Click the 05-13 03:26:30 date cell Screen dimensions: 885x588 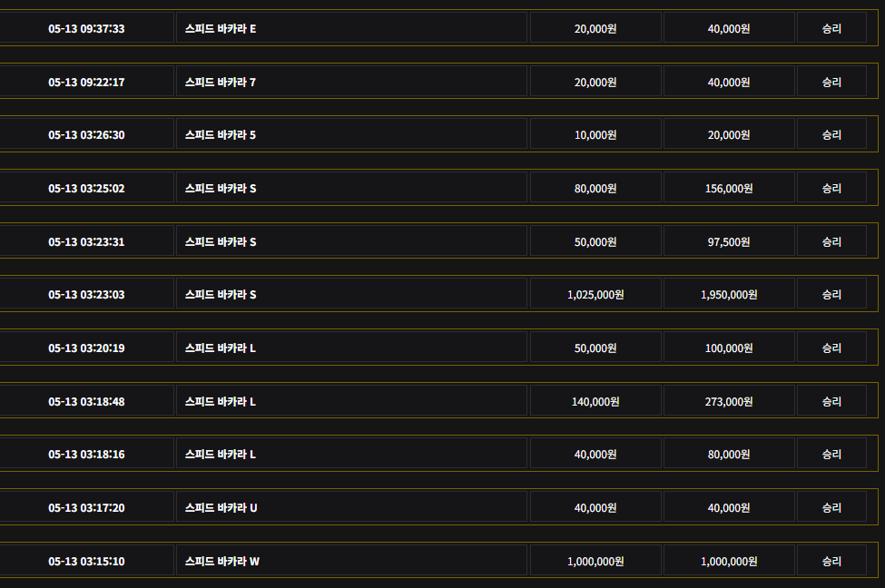(86, 135)
